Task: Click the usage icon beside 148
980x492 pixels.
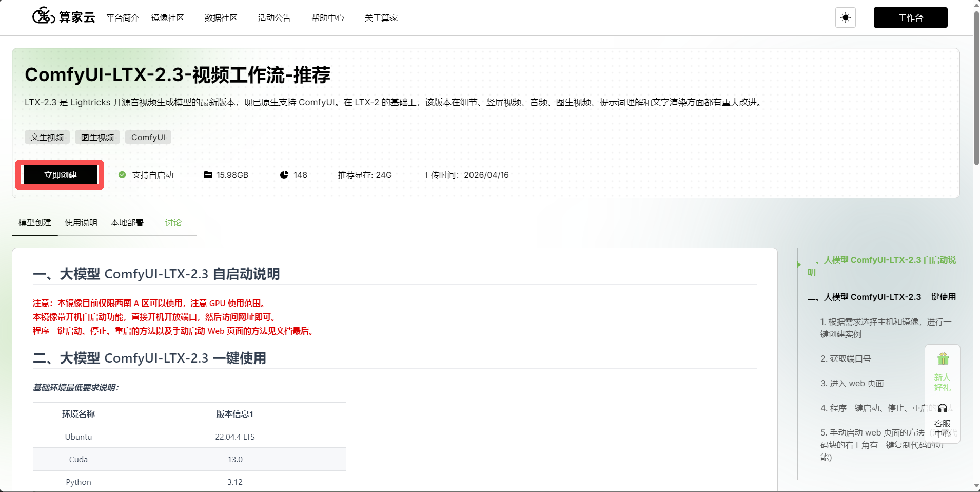Action: 284,175
